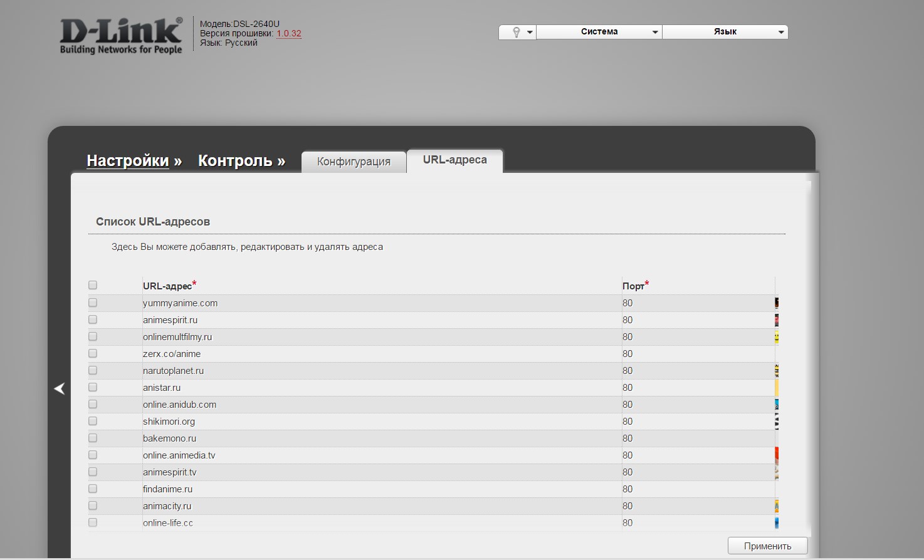The image size is (924, 560).
Task: Check the anistar.ru row checkbox
Action: tap(93, 387)
